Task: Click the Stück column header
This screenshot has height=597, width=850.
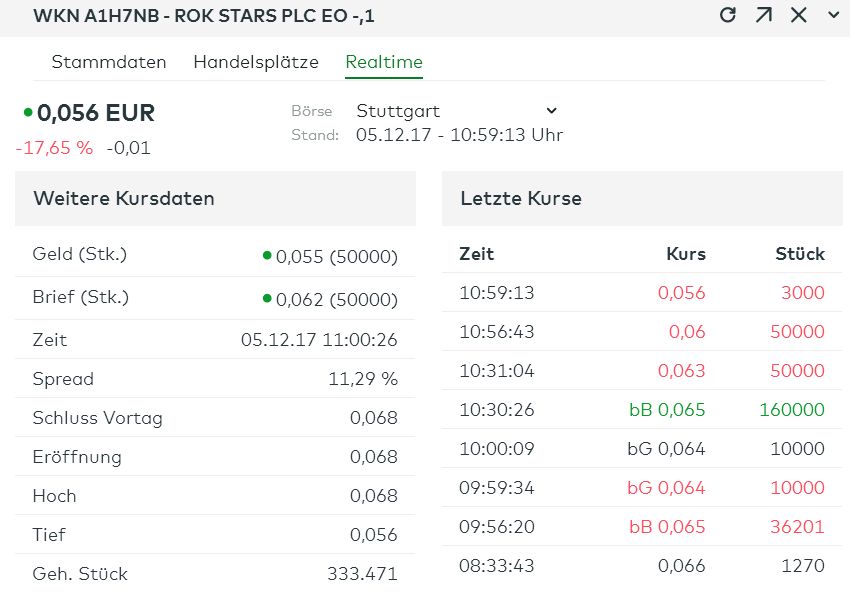Action: [x=800, y=254]
